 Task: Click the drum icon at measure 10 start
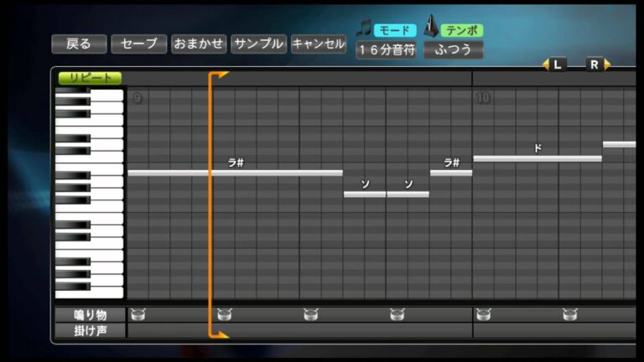point(483,315)
